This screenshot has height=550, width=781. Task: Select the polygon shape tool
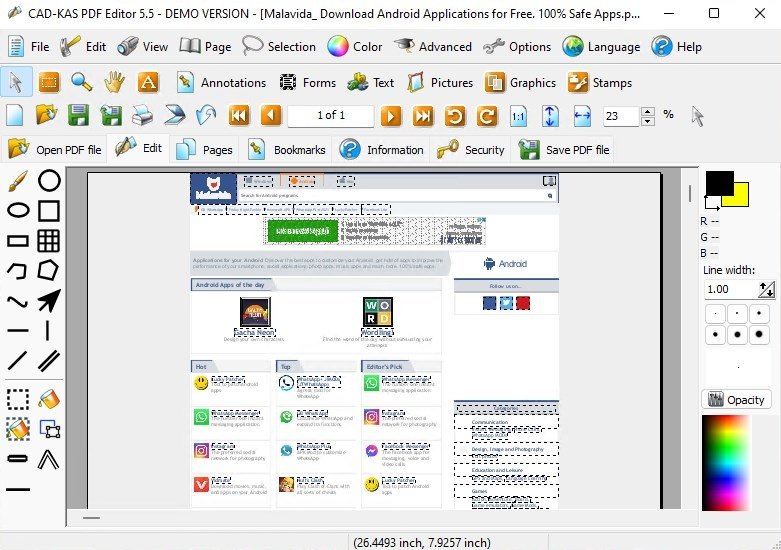click(48, 270)
